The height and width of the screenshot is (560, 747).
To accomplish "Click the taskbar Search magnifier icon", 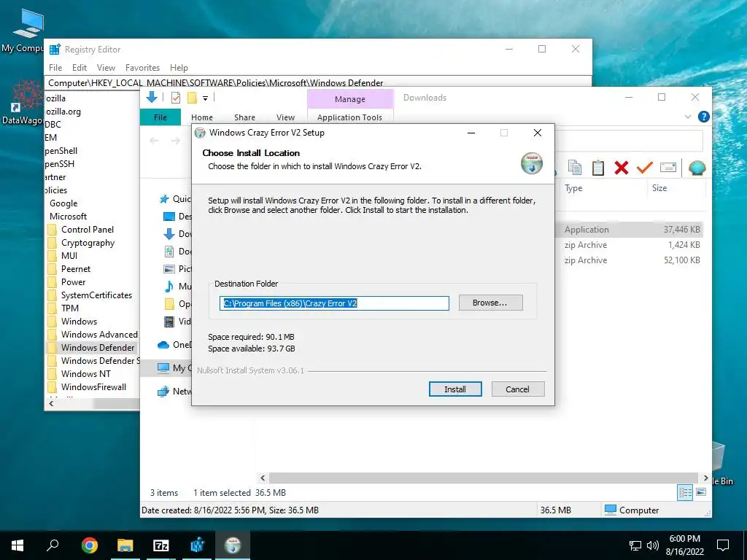I will 53,545.
